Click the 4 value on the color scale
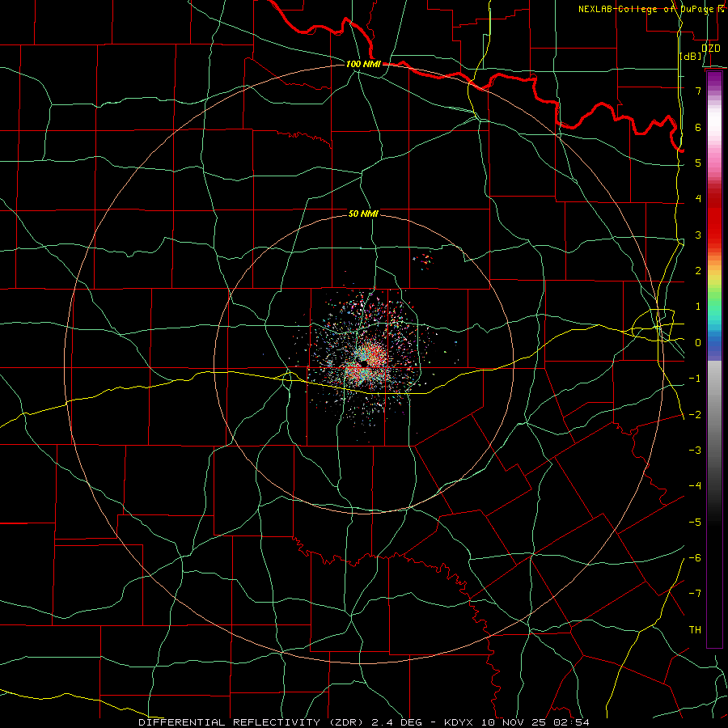The image size is (728, 728). point(698,199)
